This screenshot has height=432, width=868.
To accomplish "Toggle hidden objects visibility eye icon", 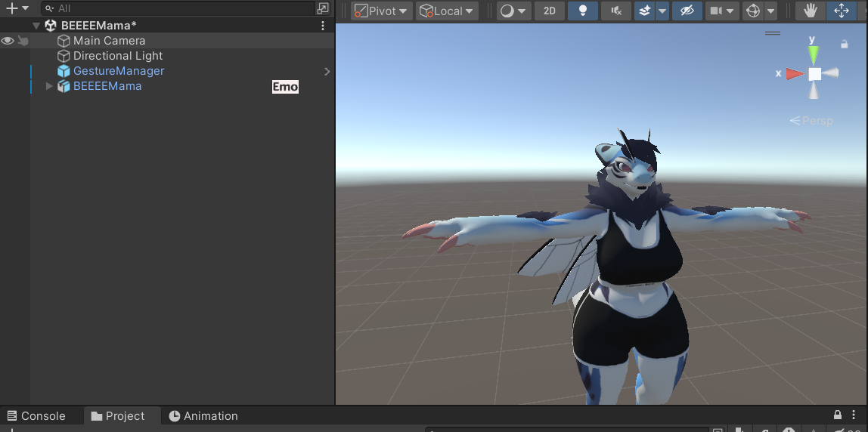I will pos(687,11).
